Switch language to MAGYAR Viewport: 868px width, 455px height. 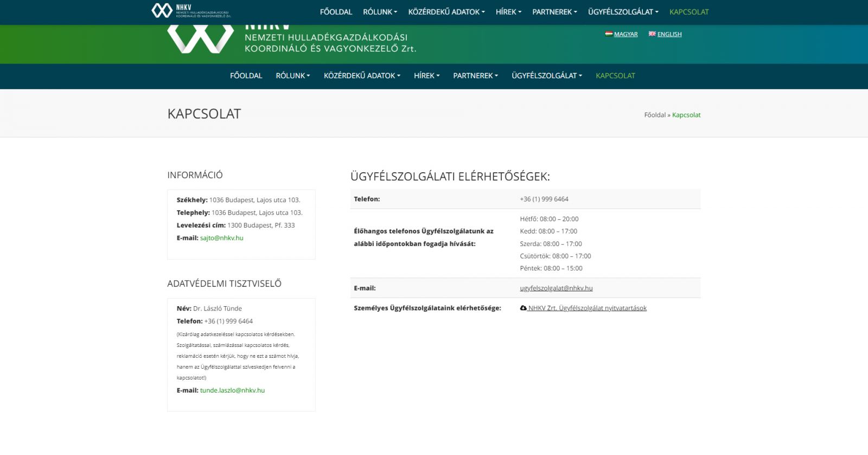(x=626, y=34)
